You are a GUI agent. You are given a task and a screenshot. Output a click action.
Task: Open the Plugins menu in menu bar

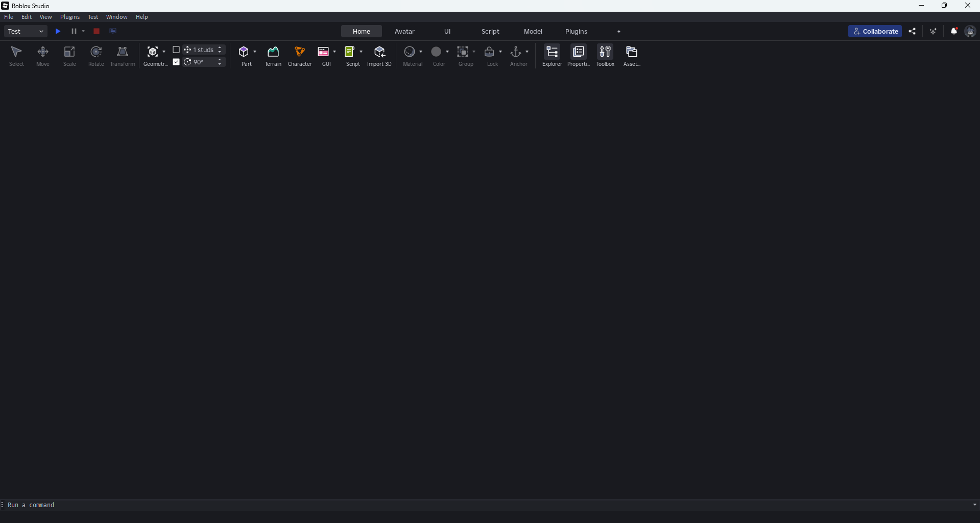pyautogui.click(x=70, y=17)
